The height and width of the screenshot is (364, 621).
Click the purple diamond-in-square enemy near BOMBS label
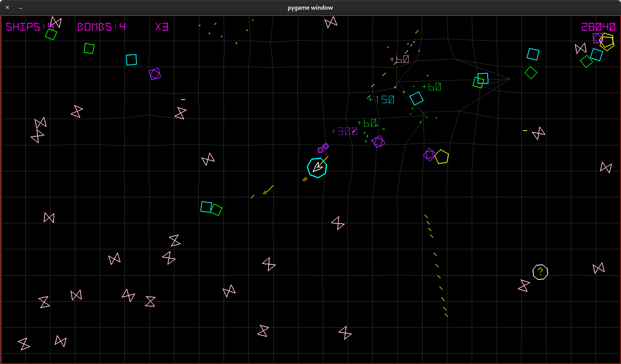point(155,74)
